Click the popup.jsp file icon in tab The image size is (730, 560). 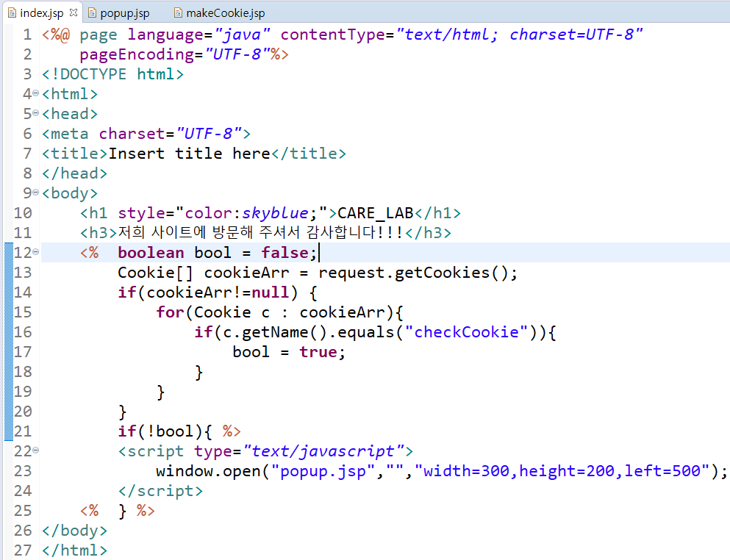pyautogui.click(x=92, y=12)
